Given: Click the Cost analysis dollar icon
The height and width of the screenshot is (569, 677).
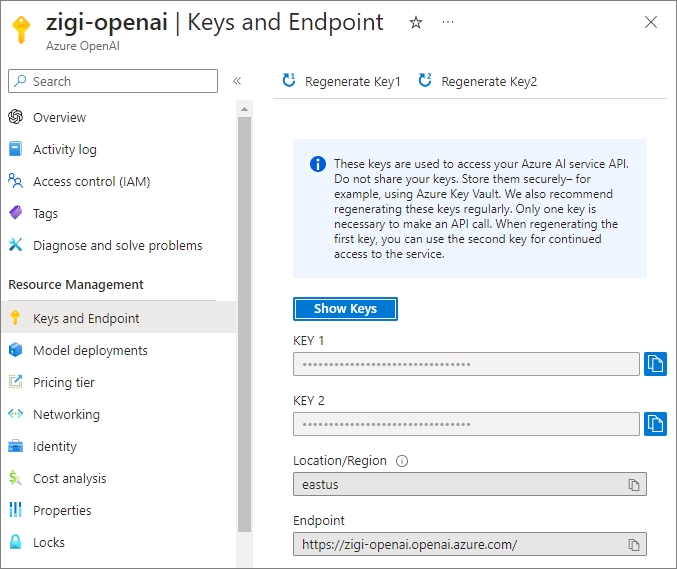Looking at the screenshot, I should 15,477.
